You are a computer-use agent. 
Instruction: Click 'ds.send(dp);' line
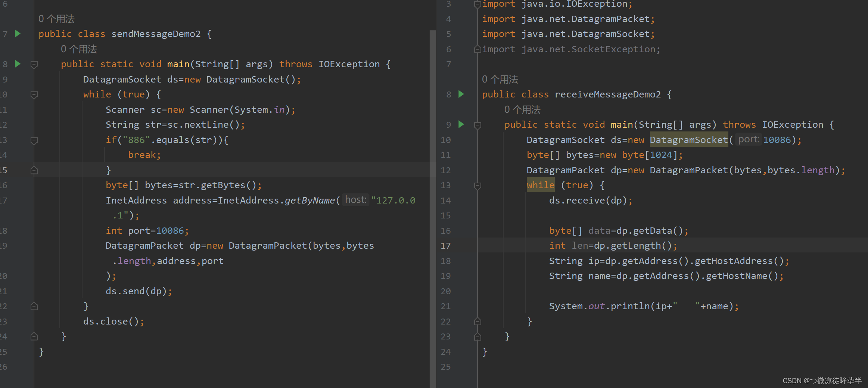(x=139, y=291)
